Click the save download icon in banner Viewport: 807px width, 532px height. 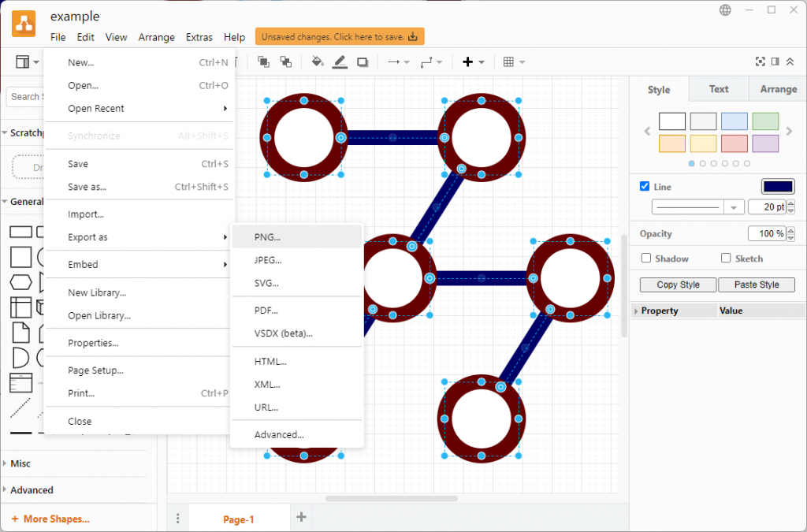click(x=413, y=36)
